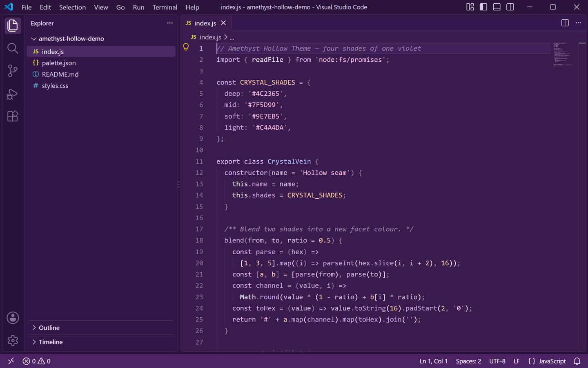The height and width of the screenshot is (368, 588).
Task: Expand the Outline section
Action: 101,328
